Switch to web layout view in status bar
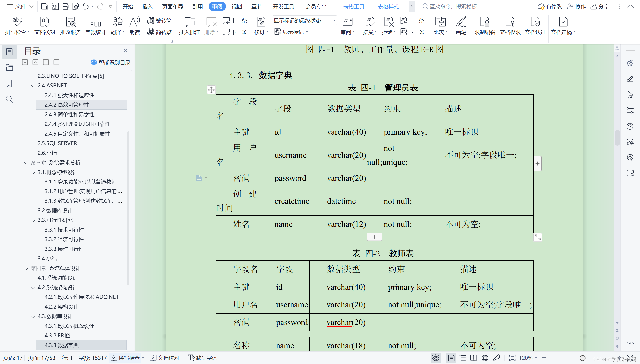 click(x=485, y=358)
